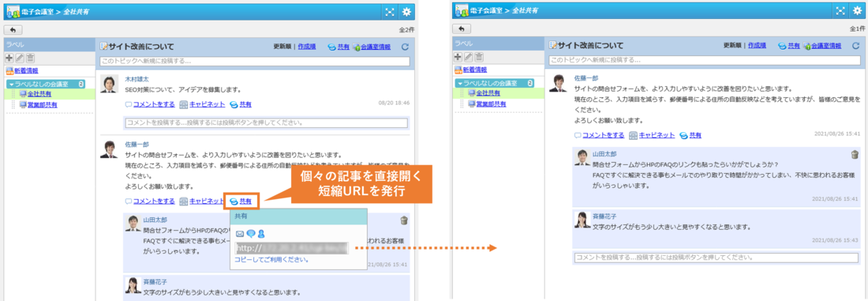Image resolution: width=868 pixels, height=301 pixels.
Task: Click コメントをする under 佐藤一郎's post, right window
Action: 604,135
